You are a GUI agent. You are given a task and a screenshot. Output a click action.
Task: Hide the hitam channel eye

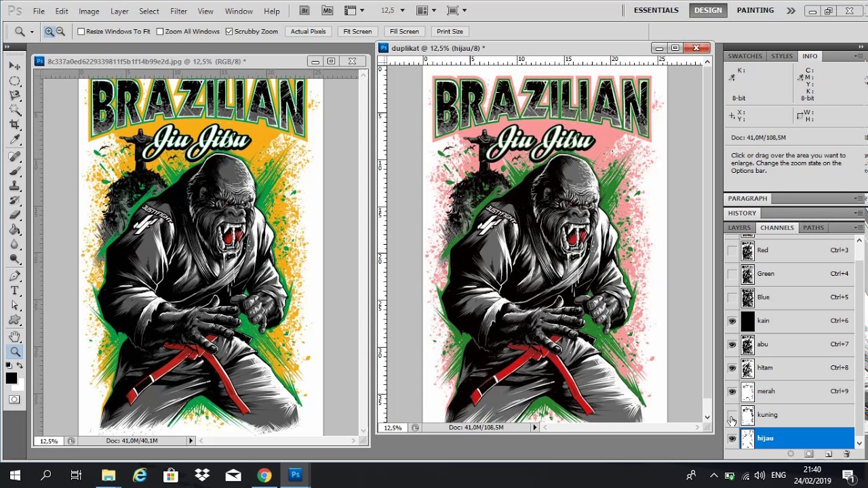732,368
